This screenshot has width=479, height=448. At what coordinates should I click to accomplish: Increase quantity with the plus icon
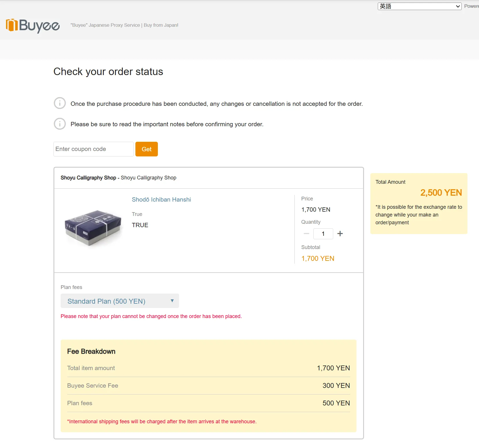click(340, 233)
